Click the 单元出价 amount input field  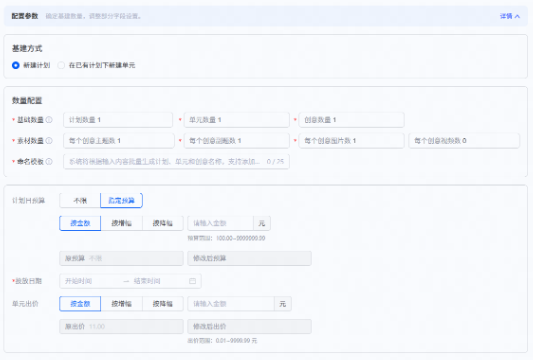[x=231, y=304]
